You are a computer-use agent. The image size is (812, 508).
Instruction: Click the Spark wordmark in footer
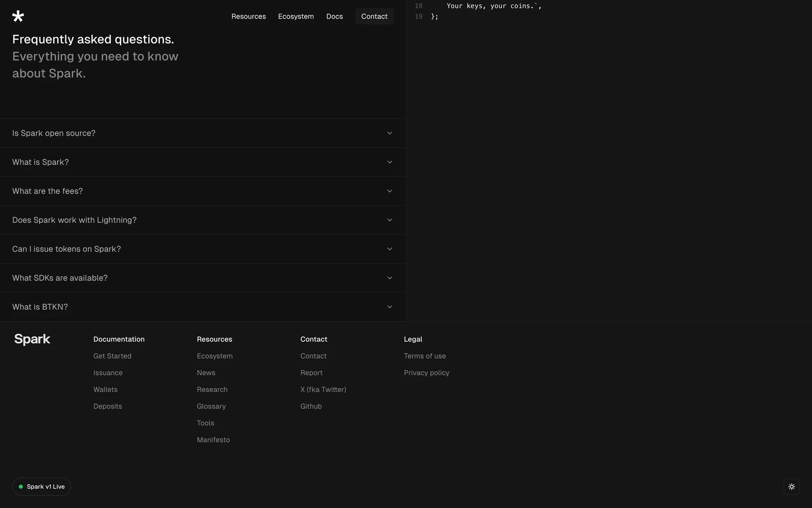(32, 339)
